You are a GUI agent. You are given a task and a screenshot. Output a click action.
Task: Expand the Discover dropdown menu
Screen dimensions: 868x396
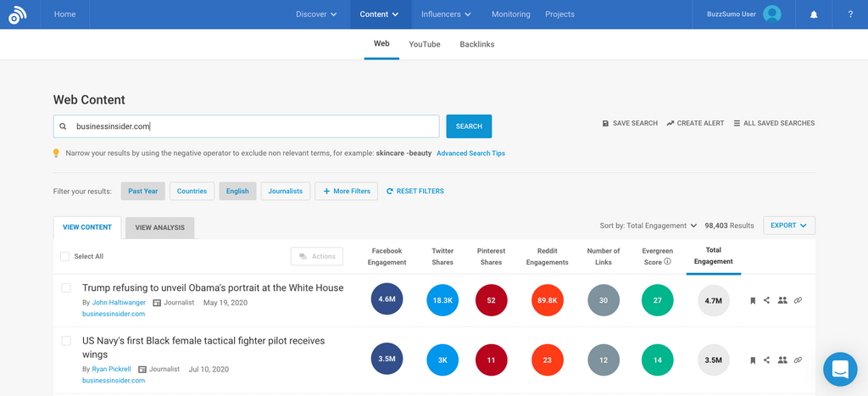coord(316,14)
